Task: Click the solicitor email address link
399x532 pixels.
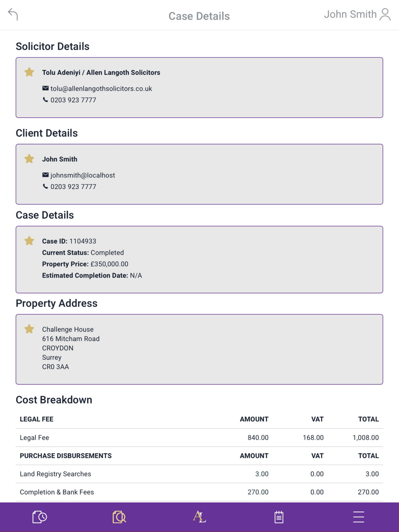Action: (101, 89)
